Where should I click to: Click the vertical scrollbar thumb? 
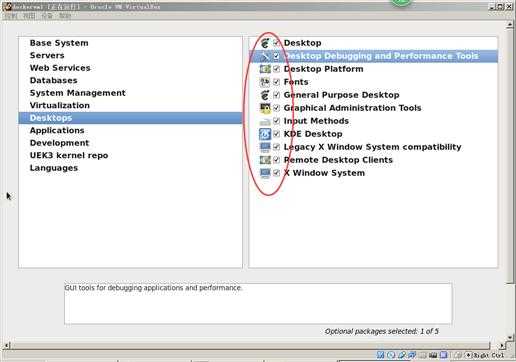pos(510,155)
